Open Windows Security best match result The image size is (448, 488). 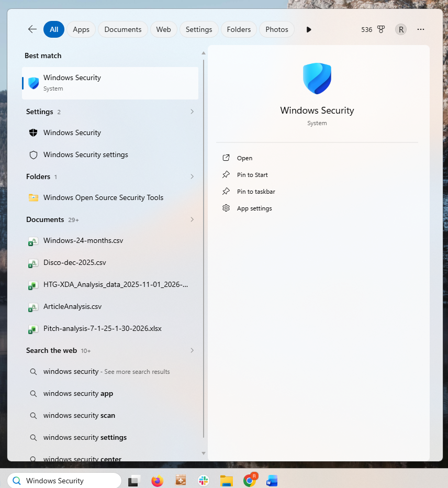coord(110,83)
